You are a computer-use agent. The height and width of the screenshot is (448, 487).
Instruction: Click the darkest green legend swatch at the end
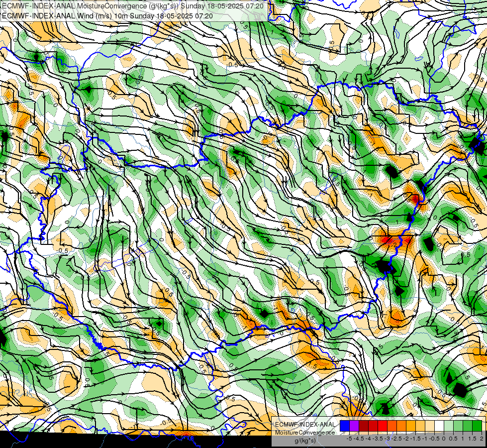(x=477, y=426)
